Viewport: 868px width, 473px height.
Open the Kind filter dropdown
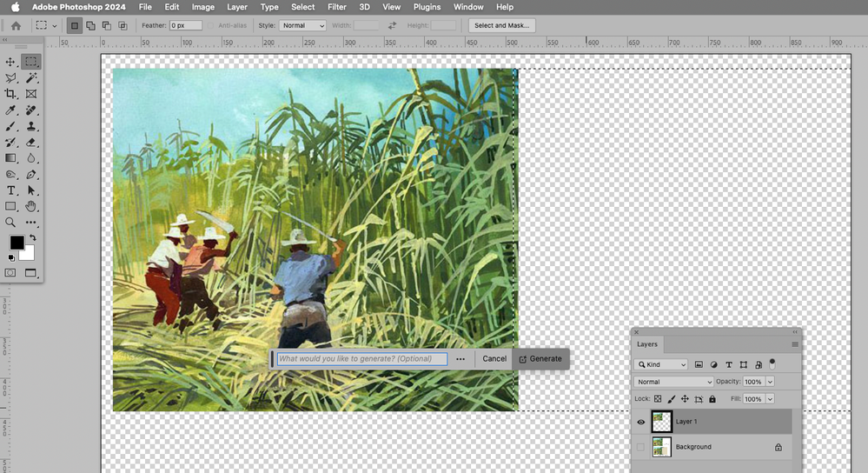[661, 364]
